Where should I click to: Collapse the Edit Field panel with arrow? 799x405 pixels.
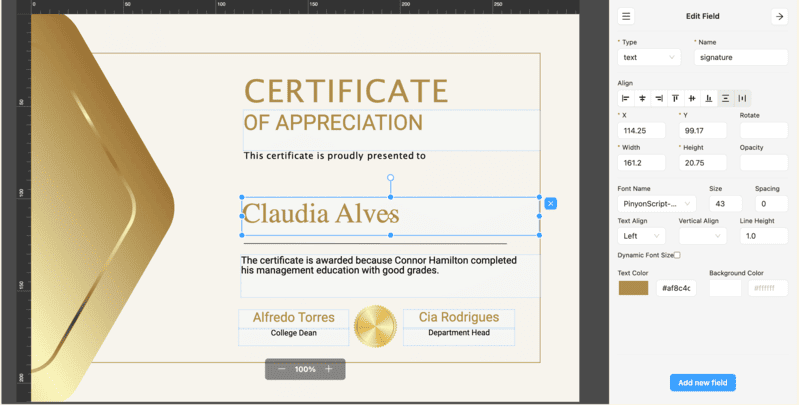pos(779,16)
